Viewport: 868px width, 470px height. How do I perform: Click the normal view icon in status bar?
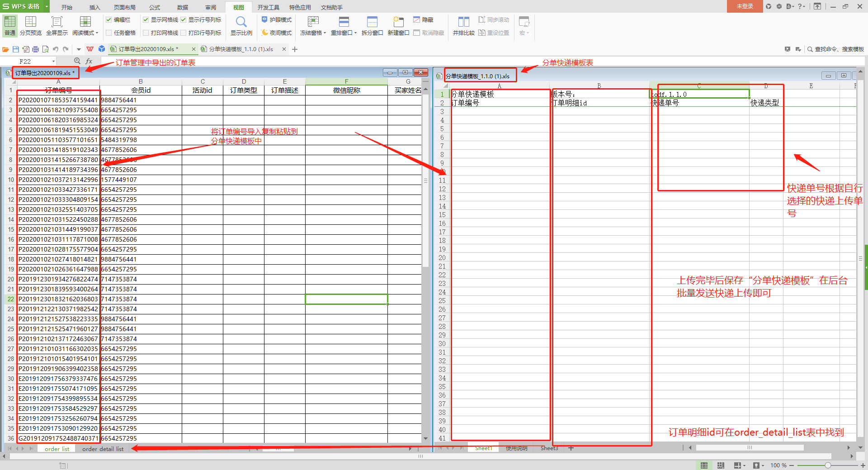(704, 465)
